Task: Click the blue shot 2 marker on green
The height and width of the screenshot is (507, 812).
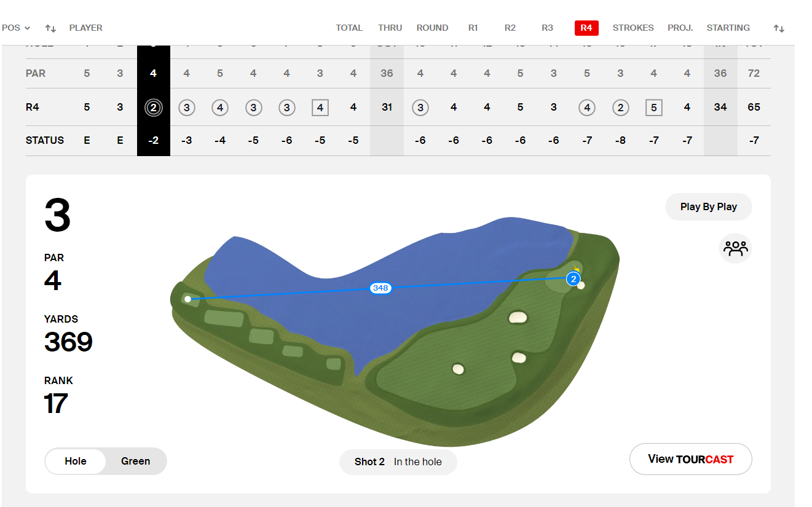Action: (x=574, y=279)
